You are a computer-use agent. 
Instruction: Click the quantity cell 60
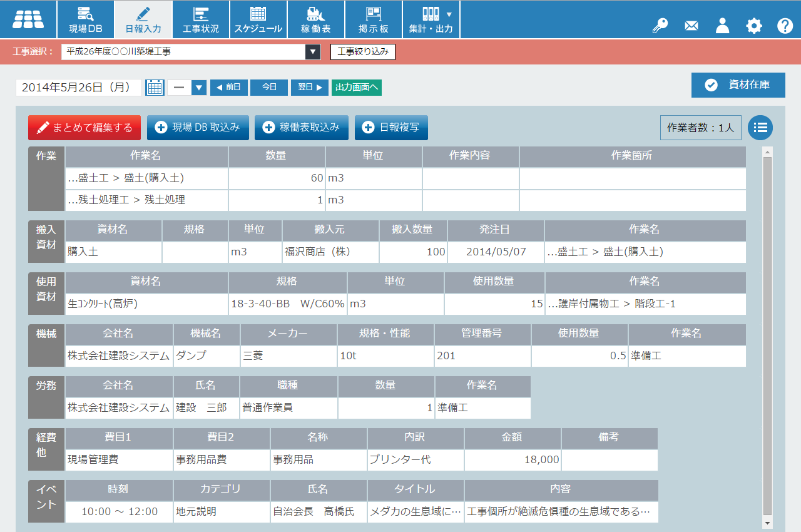pos(277,178)
